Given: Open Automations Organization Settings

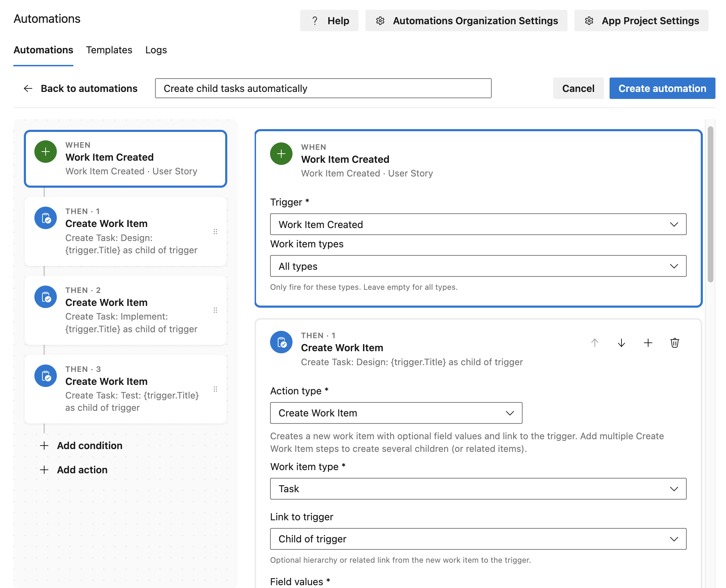Looking at the screenshot, I should pos(466,21).
